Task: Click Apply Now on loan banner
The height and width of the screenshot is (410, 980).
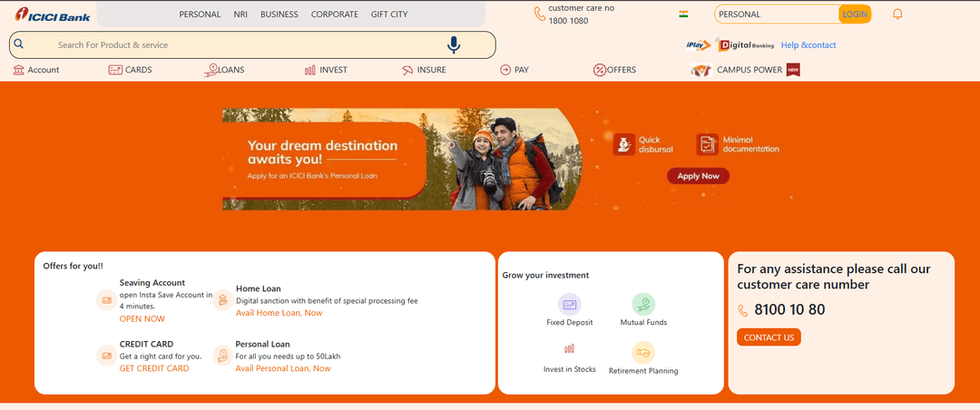Action: 698,176
